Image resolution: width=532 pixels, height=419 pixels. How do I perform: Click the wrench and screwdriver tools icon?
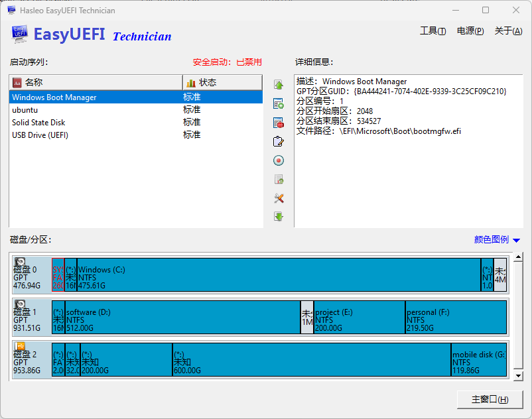click(279, 198)
